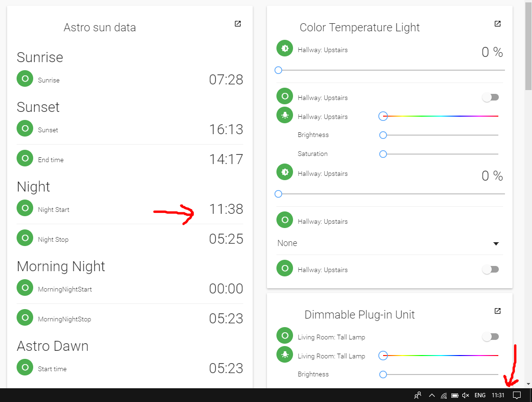This screenshot has height=402, width=532.
Task: Toggle Hallway Upstairs switch below None dropdown
Action: pos(491,269)
